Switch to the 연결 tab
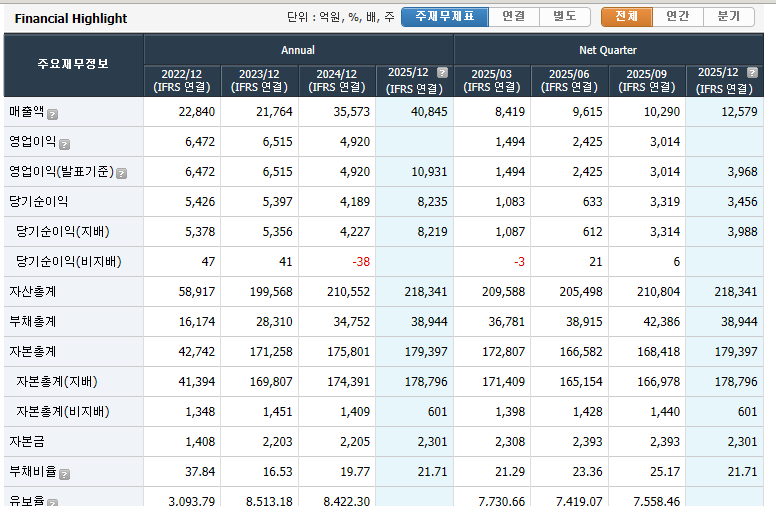The width and height of the screenshot is (776, 506). [x=514, y=17]
